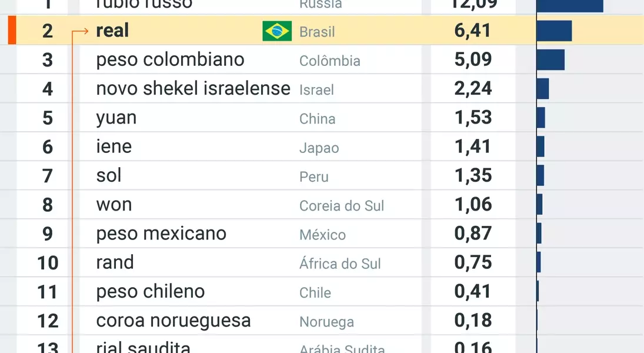Click the "yuan" currency entry
The image size is (644, 353).
coord(116,118)
